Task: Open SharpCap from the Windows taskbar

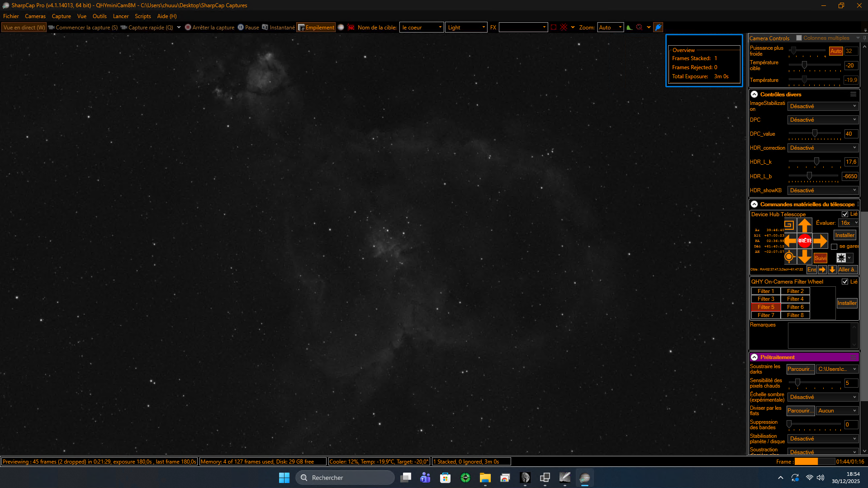Action: (584, 478)
